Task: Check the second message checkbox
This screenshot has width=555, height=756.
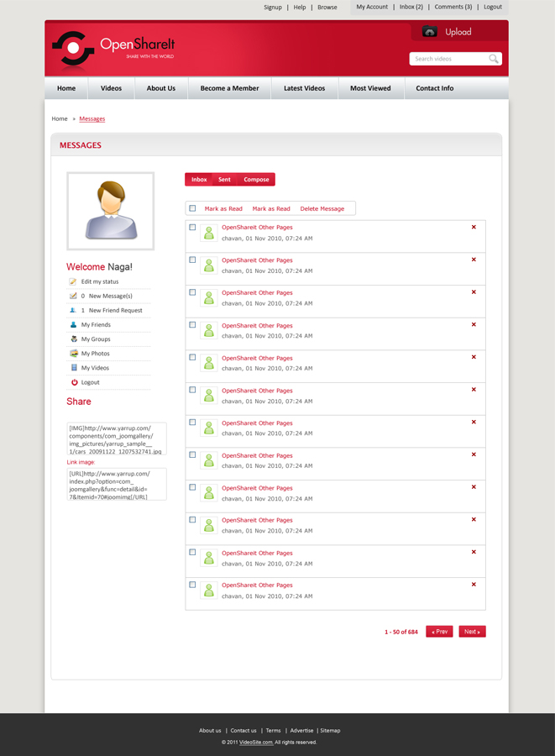Action: tap(193, 260)
